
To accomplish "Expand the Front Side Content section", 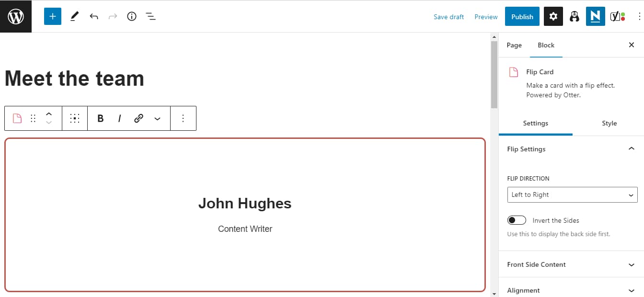I will tap(569, 264).
